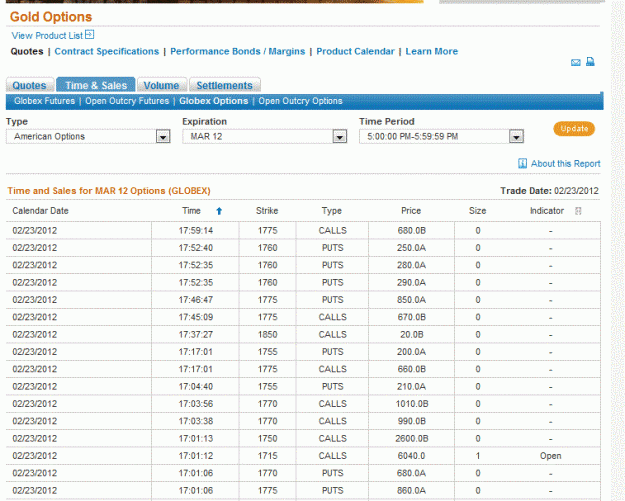Click the About this Report info icon
This screenshot has height=501, width=625.
(522, 163)
